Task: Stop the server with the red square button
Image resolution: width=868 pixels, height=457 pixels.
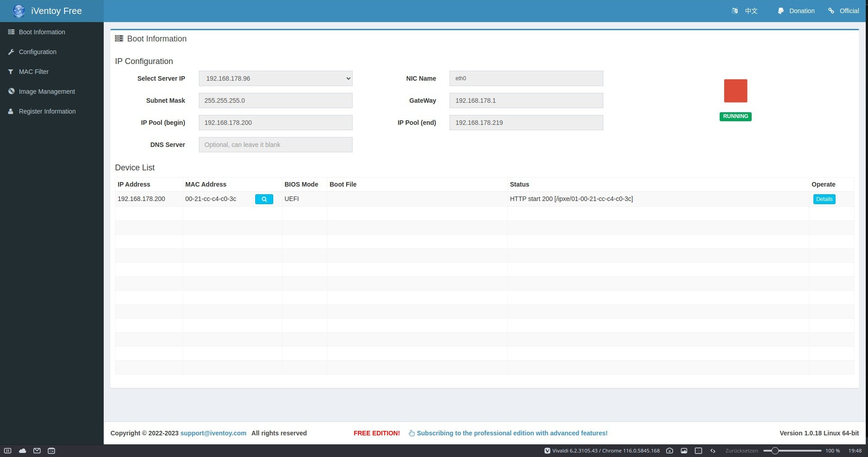Action: [x=735, y=91]
